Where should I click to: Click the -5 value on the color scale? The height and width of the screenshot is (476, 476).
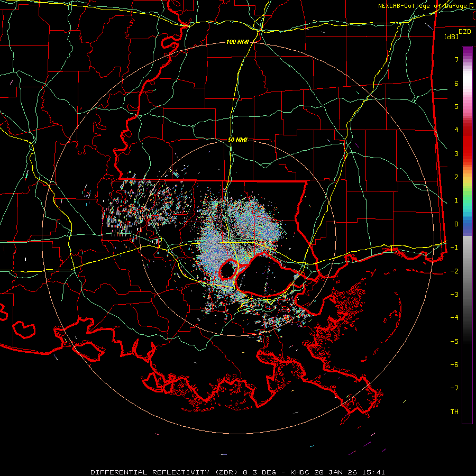coord(454,342)
